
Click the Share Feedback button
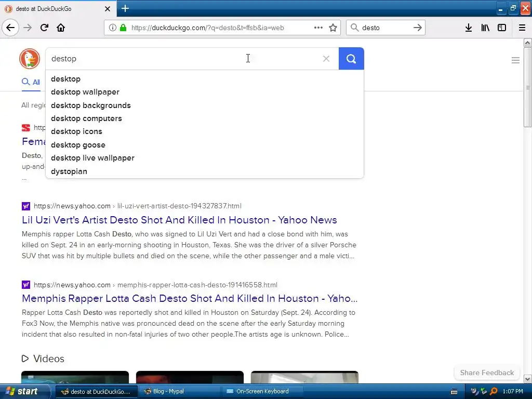tap(487, 373)
